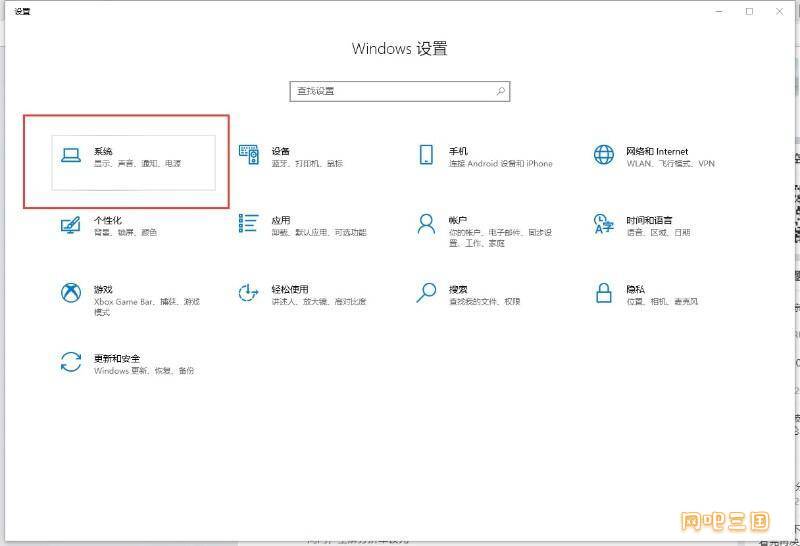Select the 个性化 title text
800x546 pixels.
point(108,220)
